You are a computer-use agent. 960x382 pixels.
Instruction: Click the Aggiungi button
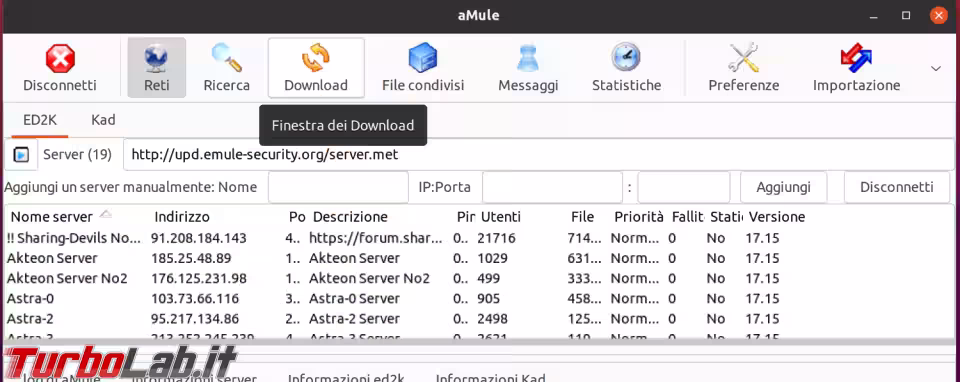pyautogui.click(x=784, y=187)
